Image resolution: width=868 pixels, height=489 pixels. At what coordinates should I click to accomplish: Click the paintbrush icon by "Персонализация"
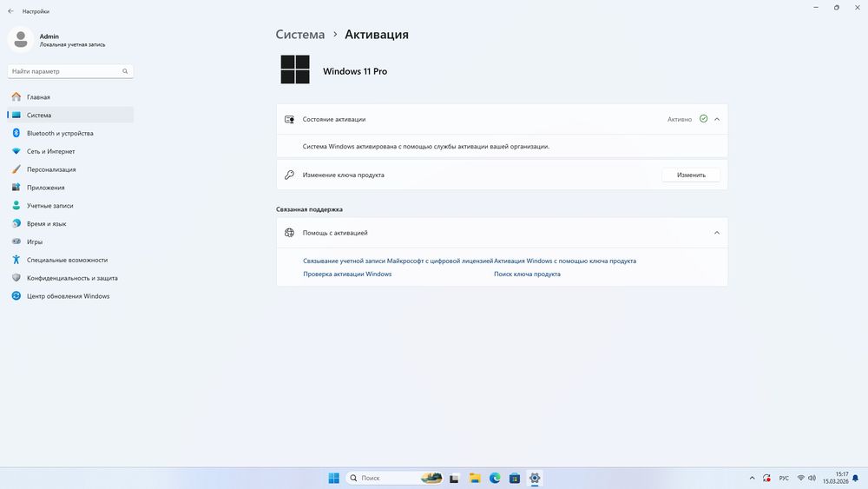click(16, 169)
